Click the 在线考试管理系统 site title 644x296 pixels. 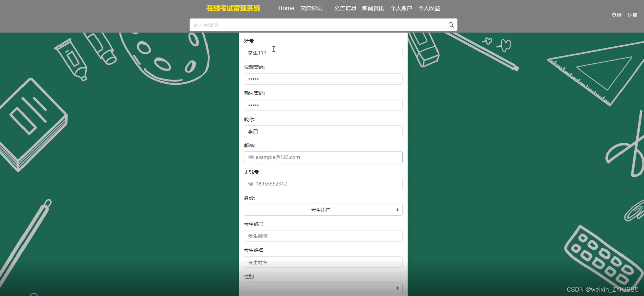(233, 8)
